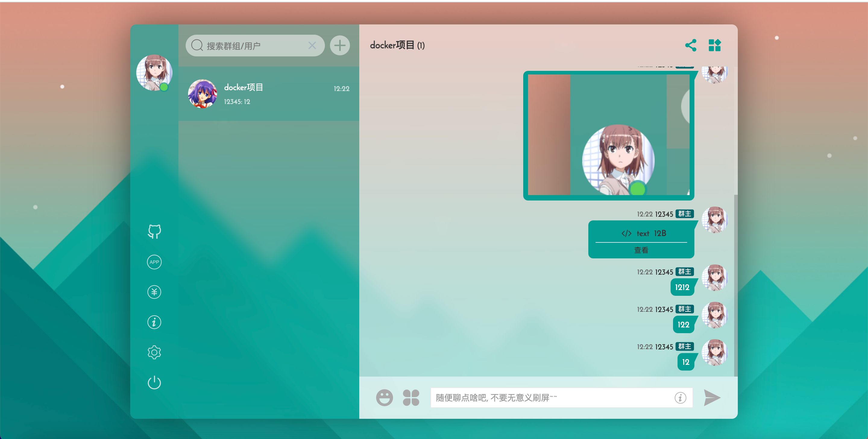Click the APP download icon
The width and height of the screenshot is (868, 439).
pos(154,262)
